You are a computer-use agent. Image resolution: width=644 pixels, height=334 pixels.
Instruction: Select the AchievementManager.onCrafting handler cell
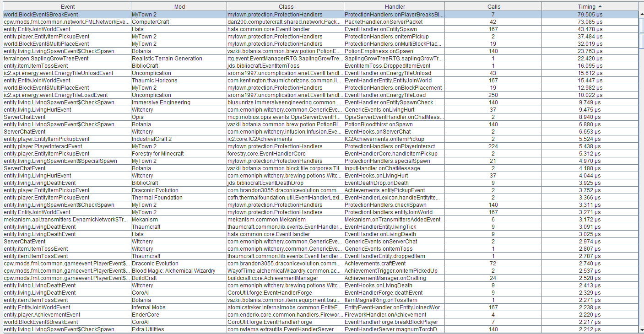pos(394,278)
